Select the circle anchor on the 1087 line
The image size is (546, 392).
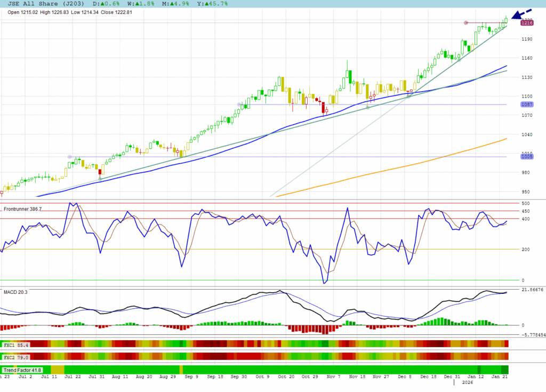(x=238, y=104)
